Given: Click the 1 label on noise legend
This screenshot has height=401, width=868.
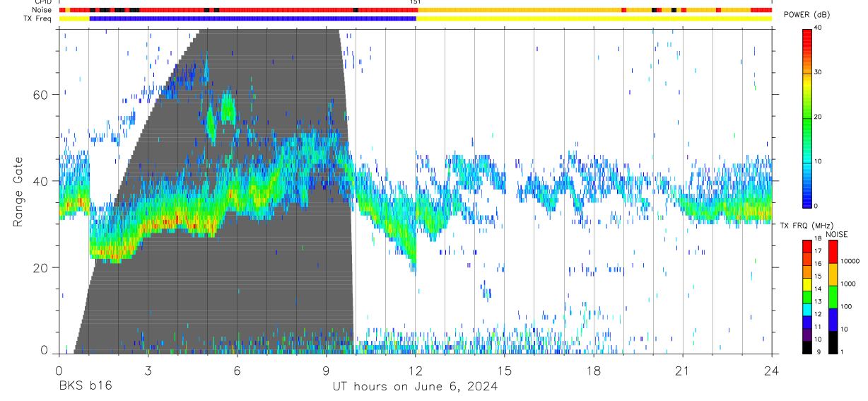Looking at the screenshot, I should click(x=841, y=352).
